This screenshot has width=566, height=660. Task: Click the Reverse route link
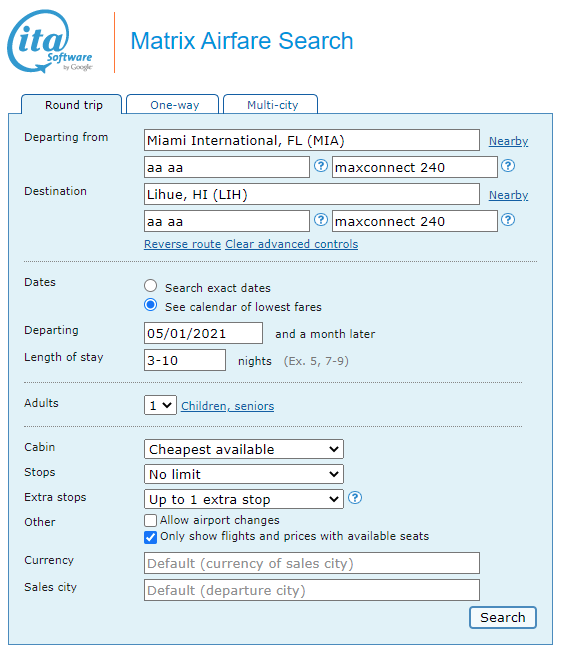pos(182,244)
